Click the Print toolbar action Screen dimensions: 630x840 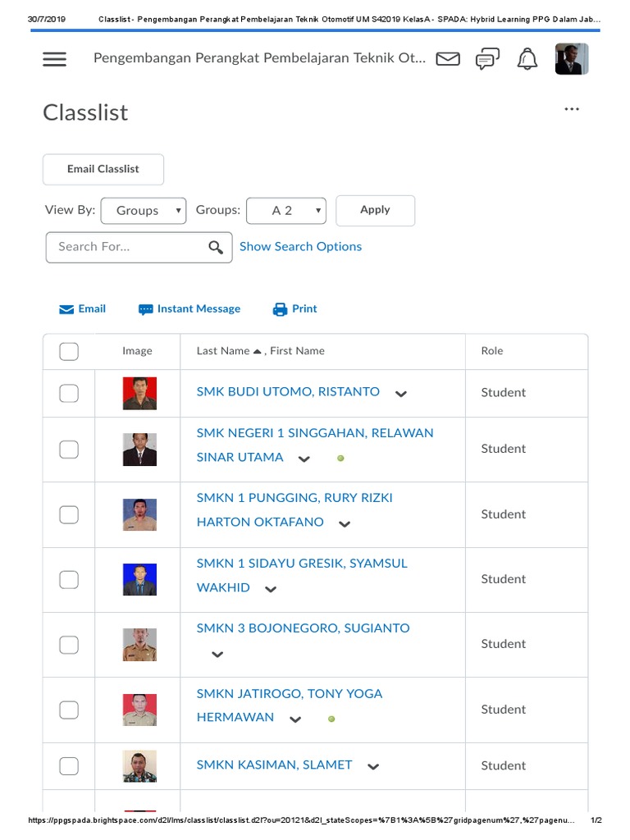294,309
